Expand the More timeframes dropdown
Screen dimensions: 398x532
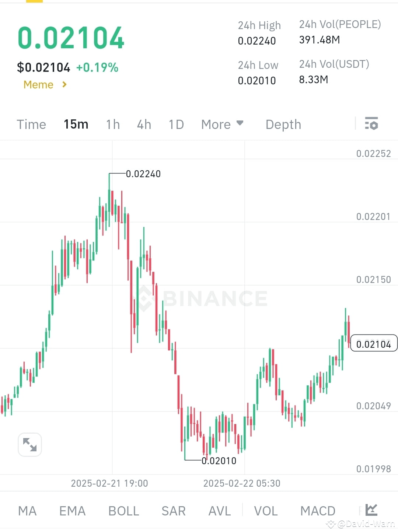pyautogui.click(x=222, y=124)
